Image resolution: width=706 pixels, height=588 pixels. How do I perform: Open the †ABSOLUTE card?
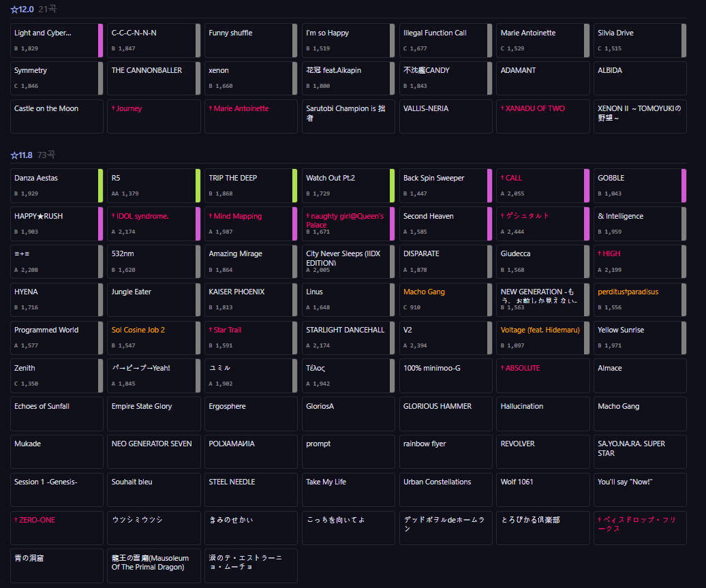click(543, 376)
